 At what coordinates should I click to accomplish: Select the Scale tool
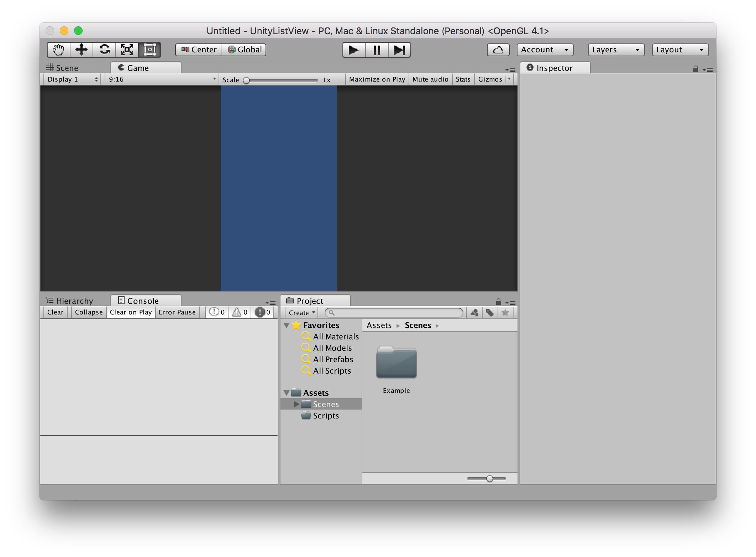(x=127, y=50)
